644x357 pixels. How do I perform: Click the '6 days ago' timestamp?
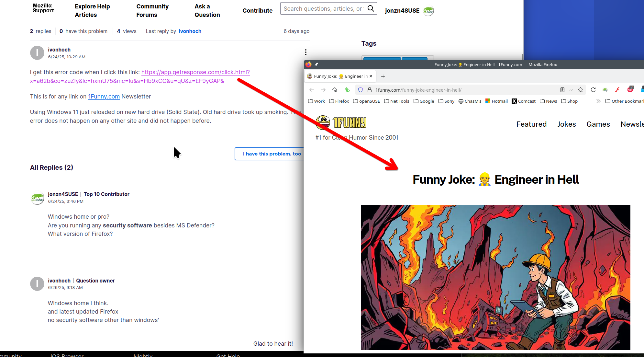pyautogui.click(x=296, y=31)
